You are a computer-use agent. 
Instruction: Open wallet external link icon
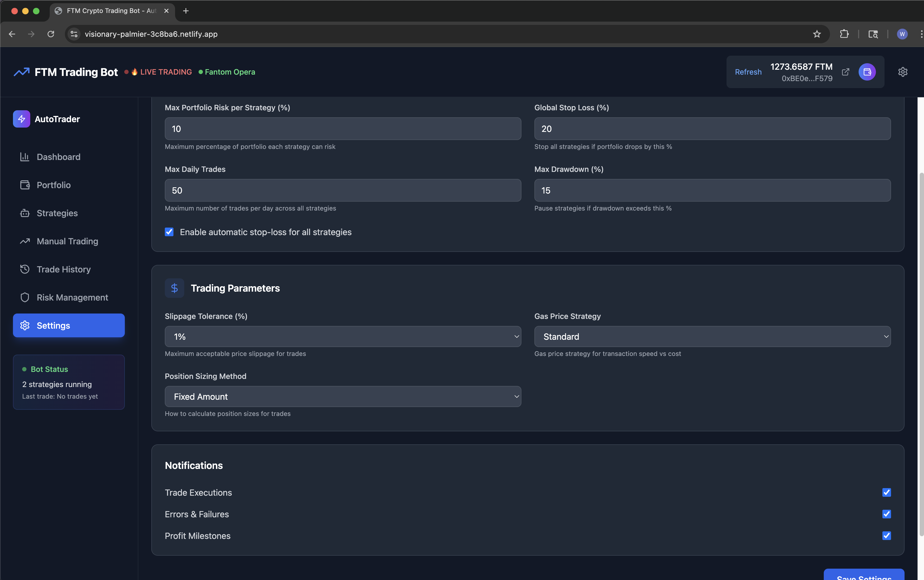point(845,72)
